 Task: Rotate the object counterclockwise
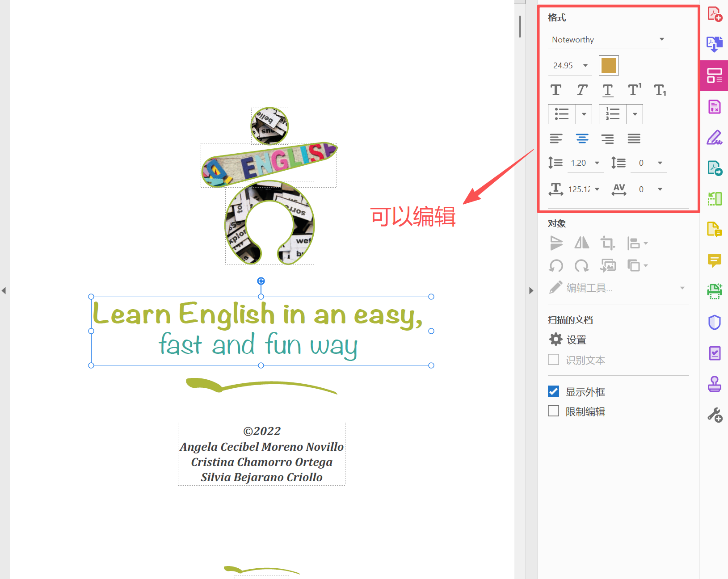point(556,265)
